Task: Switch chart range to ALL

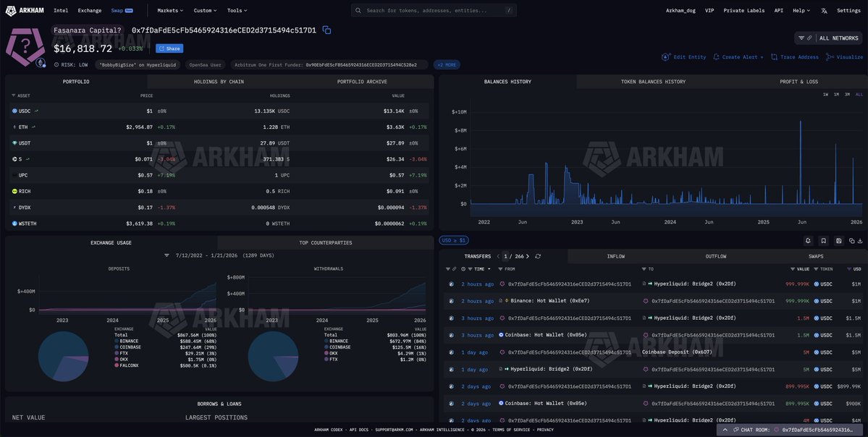Action: [859, 94]
